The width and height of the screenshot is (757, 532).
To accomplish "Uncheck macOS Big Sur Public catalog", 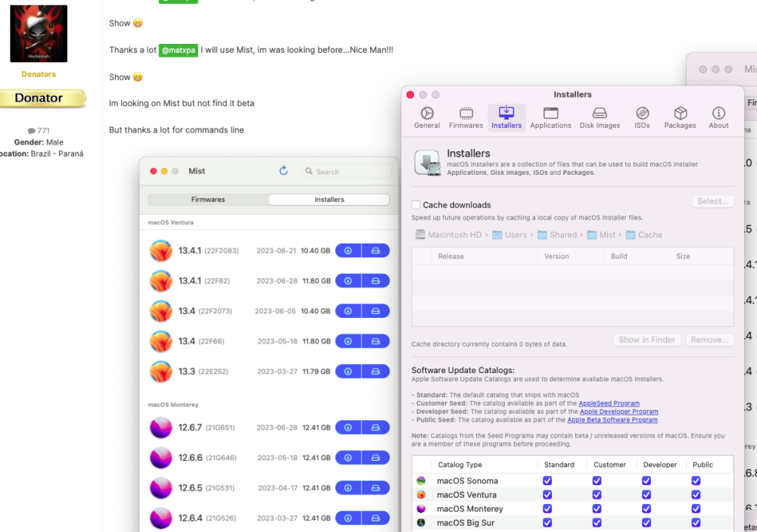I will [696, 523].
